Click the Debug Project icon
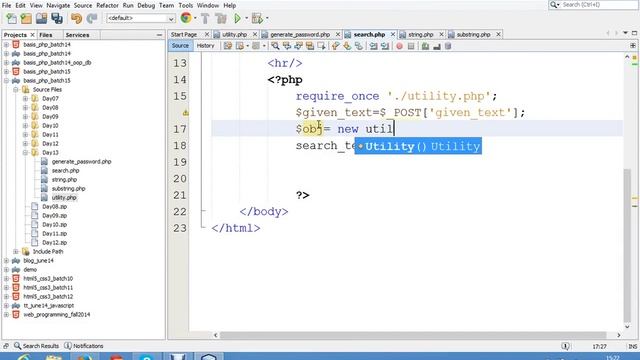Viewport: 640px width, 360px height. point(257,18)
